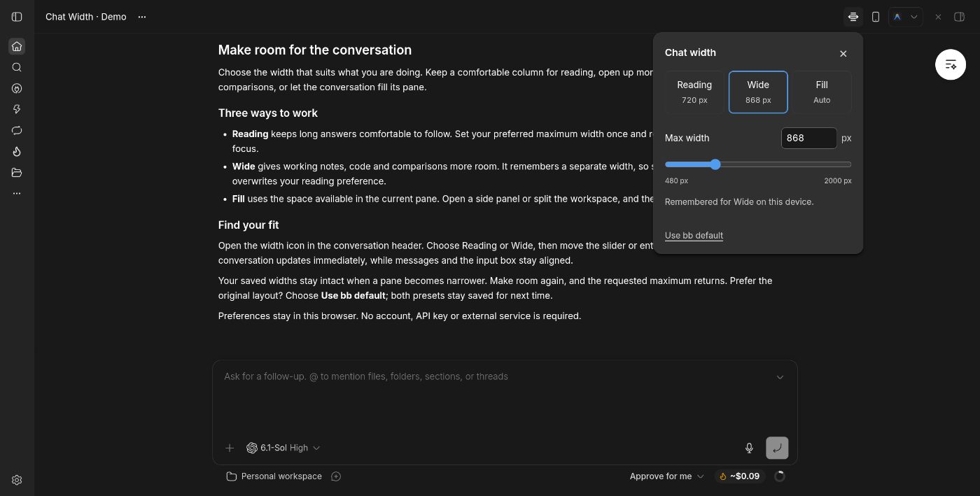
Task: Show more sidebar items via ellipsis
Action: [x=17, y=193]
